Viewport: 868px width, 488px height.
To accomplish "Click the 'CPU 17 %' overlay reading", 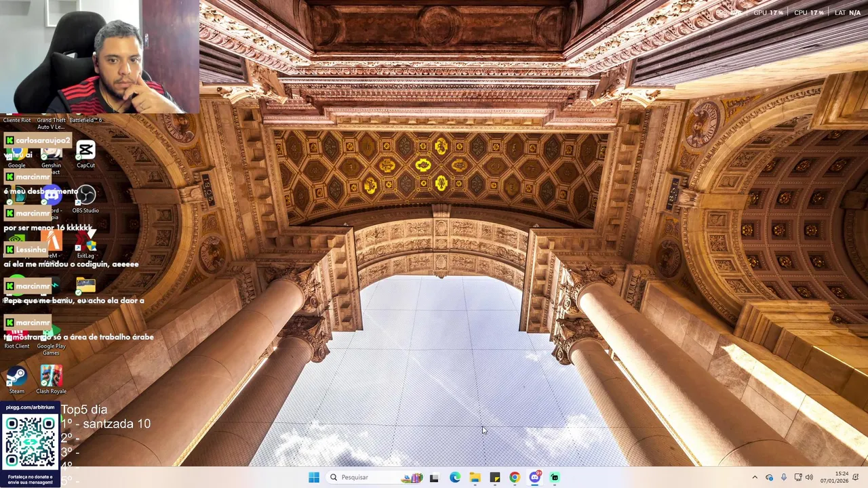I will (809, 12).
